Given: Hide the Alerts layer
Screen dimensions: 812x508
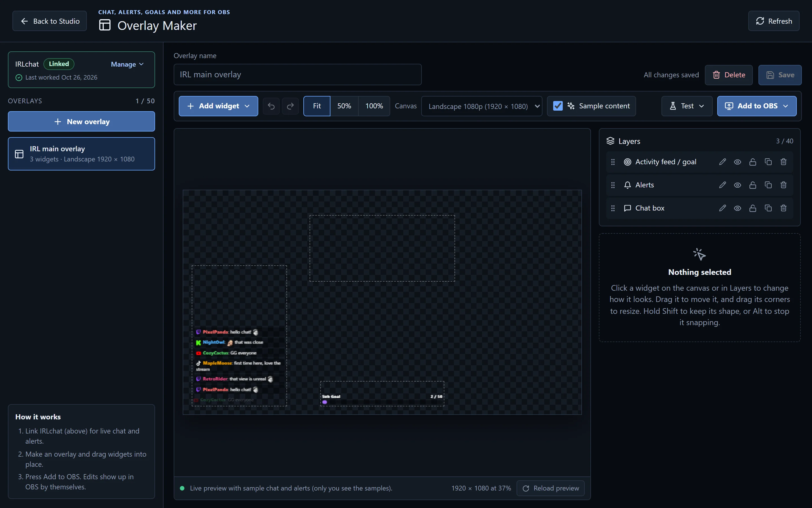Looking at the screenshot, I should click(737, 185).
